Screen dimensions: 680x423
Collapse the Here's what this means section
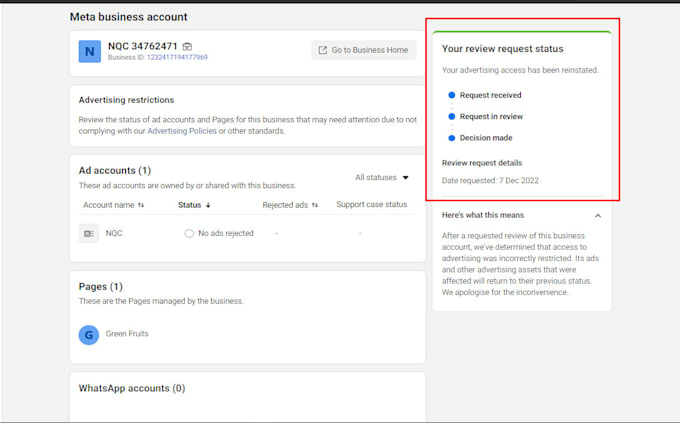(598, 216)
